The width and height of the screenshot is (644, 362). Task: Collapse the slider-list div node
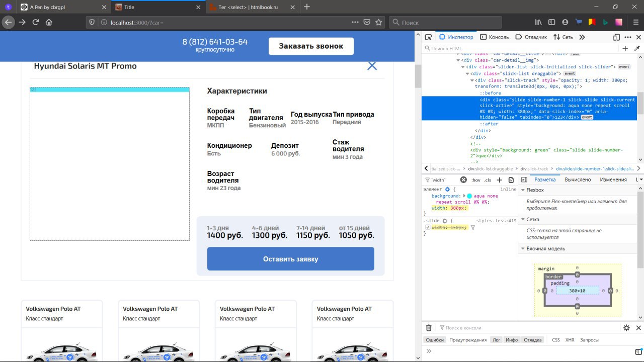tap(463, 67)
